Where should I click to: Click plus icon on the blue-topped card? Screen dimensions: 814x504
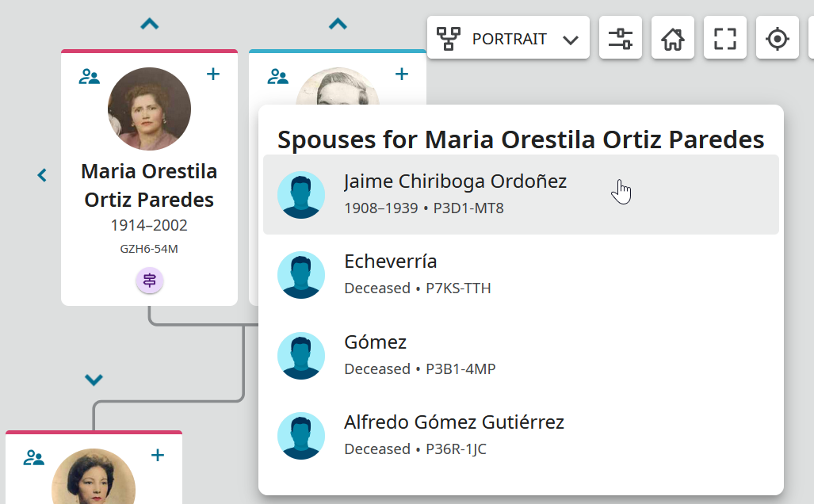[x=402, y=74]
